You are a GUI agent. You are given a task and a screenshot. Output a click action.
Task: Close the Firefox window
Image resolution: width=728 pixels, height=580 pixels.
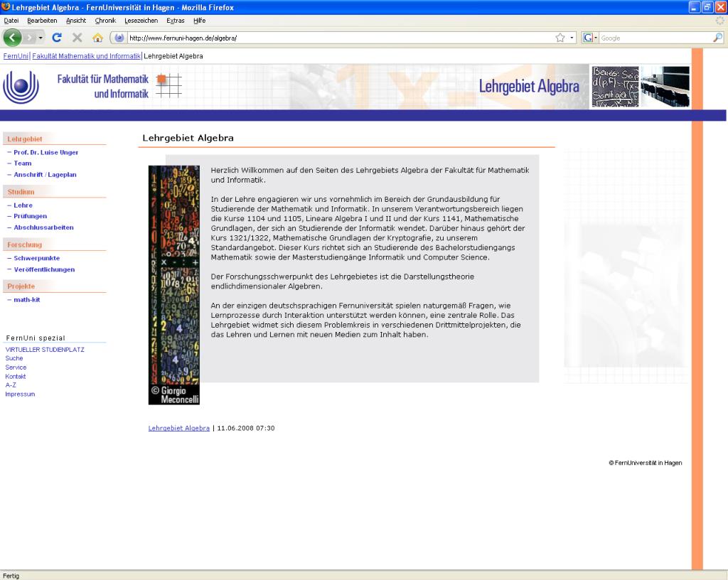[x=720, y=7]
